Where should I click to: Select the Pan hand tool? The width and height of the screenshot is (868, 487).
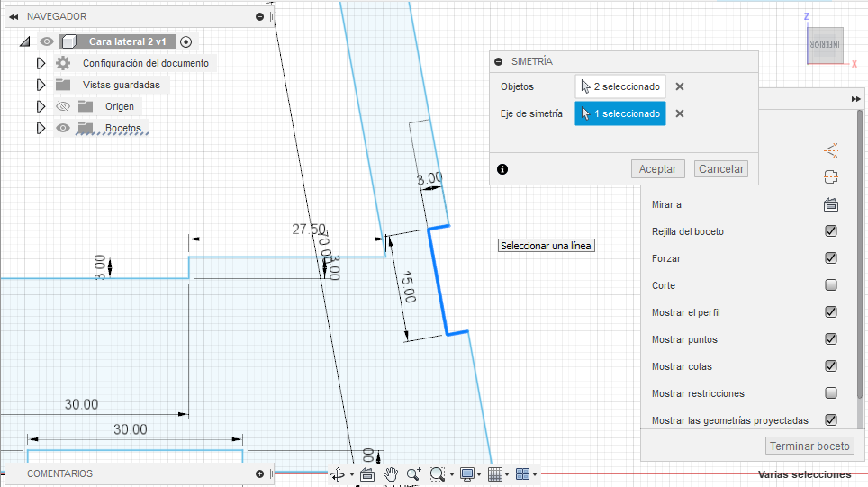[391, 474]
